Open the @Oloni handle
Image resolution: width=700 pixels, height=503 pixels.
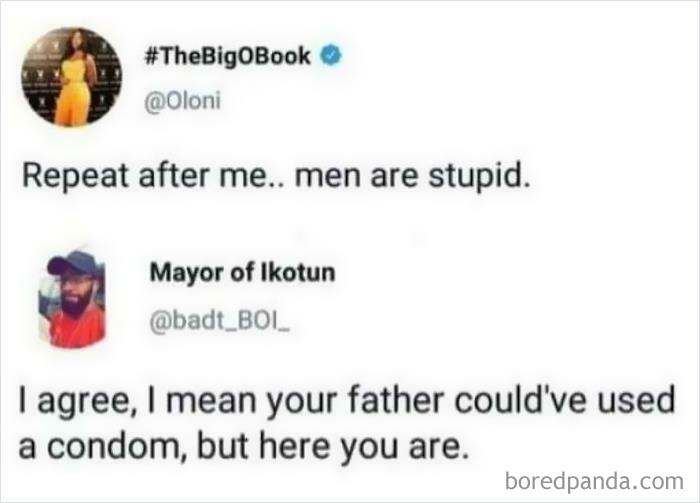point(182,101)
